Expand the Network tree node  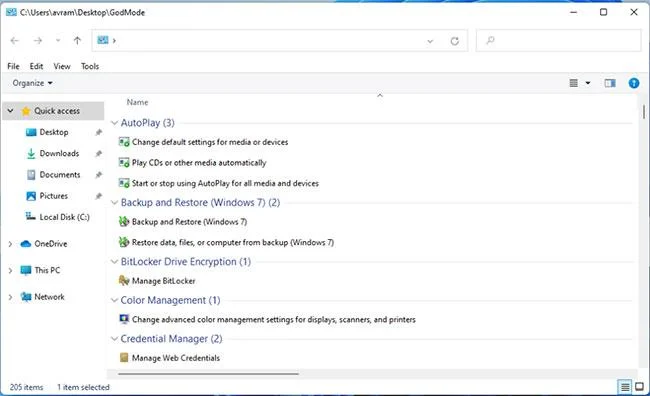click(x=10, y=297)
